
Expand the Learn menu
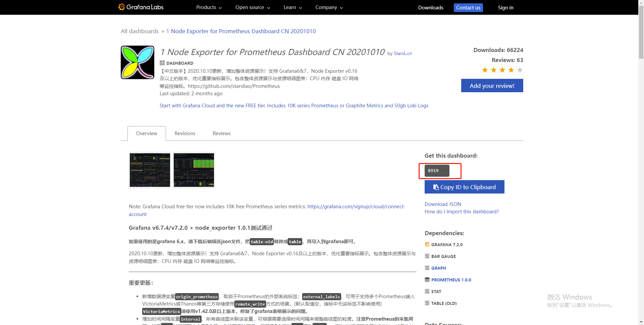tap(292, 7)
